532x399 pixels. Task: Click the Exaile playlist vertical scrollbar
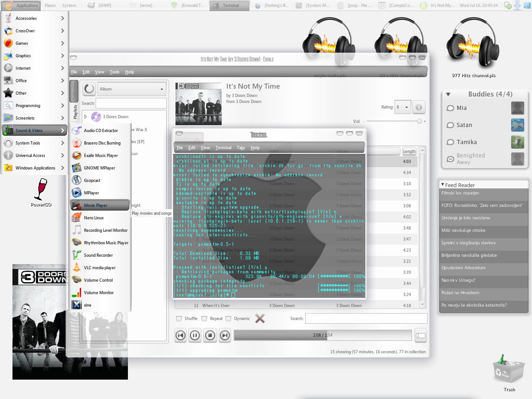pos(423,227)
